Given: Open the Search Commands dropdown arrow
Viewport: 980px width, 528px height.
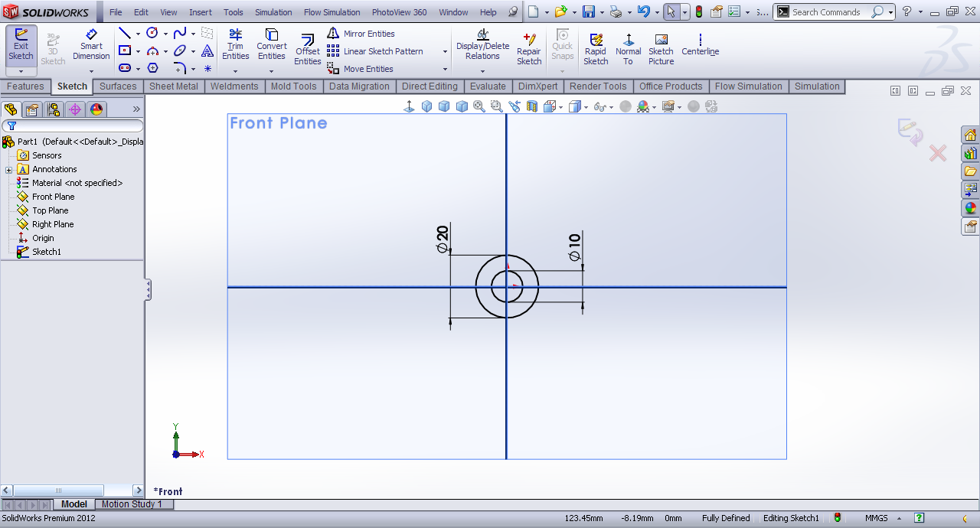Looking at the screenshot, I should (x=891, y=12).
